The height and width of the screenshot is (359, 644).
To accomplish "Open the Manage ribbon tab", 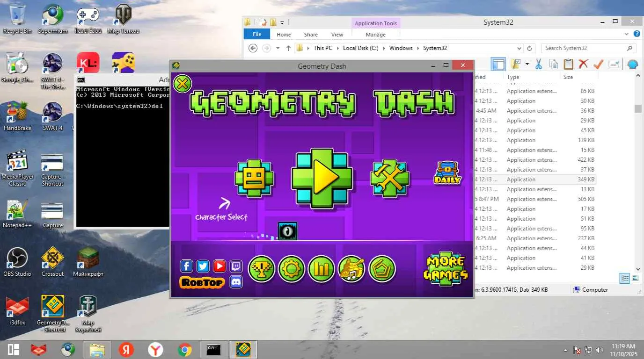I will (x=375, y=35).
